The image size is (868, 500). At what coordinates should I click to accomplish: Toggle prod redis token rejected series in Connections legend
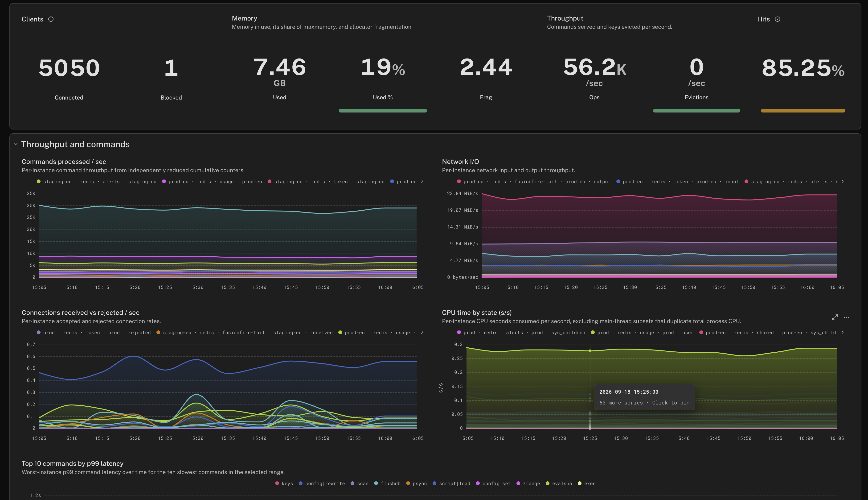[x=94, y=333]
